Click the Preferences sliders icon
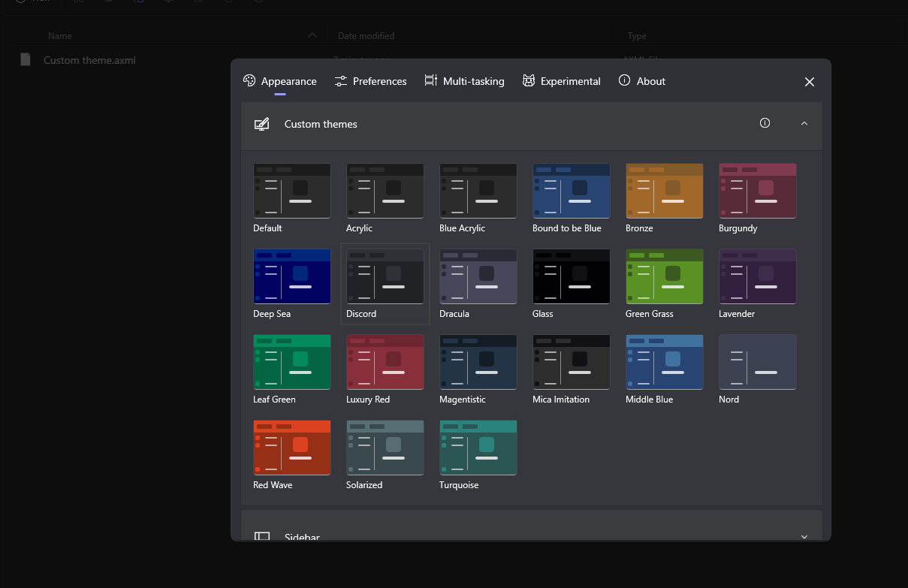 [340, 80]
